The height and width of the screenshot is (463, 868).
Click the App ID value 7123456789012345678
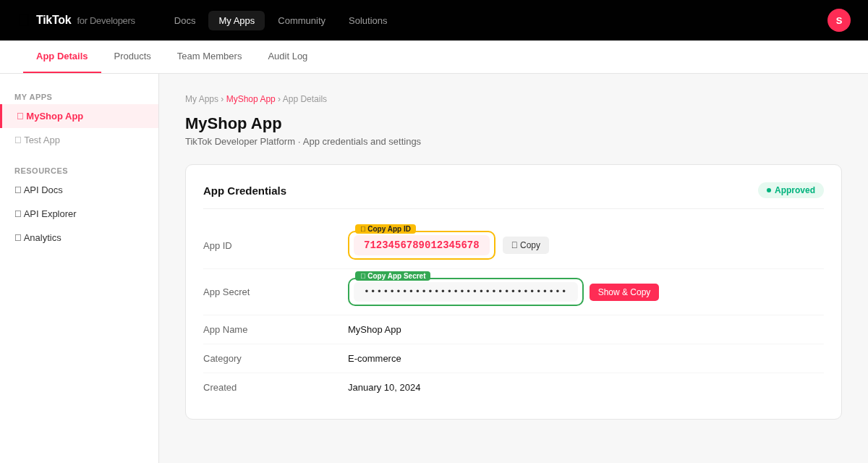pyautogui.click(x=422, y=245)
